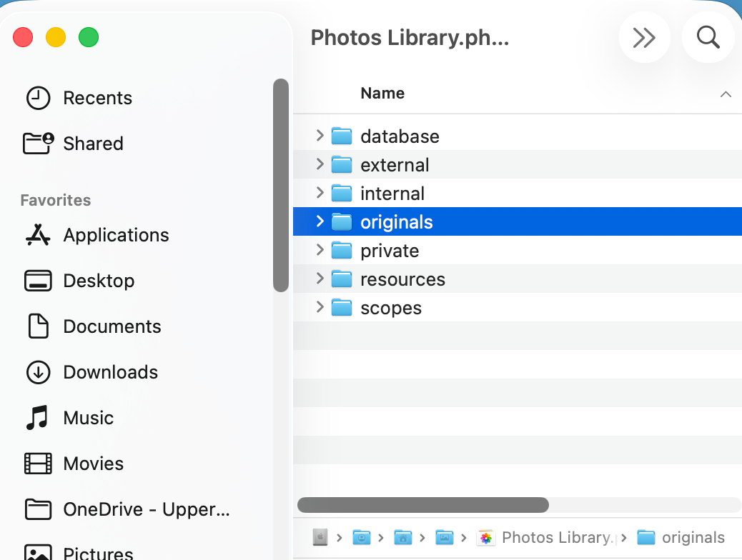Open Downloads in the sidebar
742x560 pixels.
tap(110, 372)
